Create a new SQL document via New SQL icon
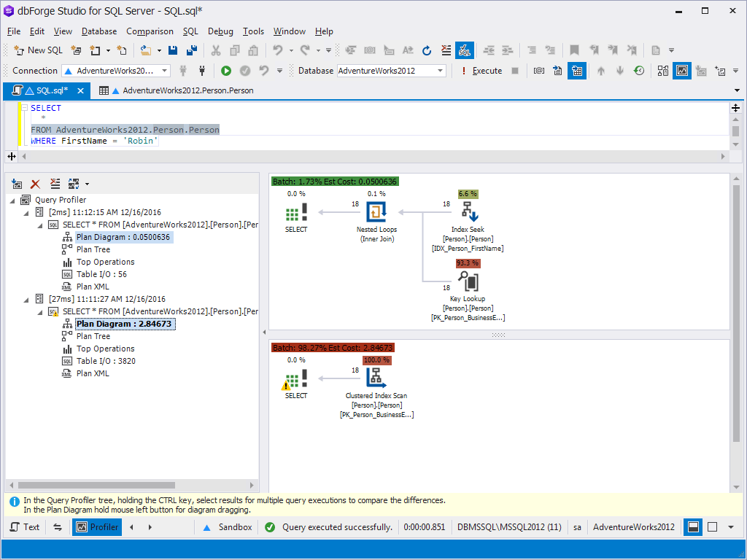The width and height of the screenshot is (747, 560). (37, 50)
